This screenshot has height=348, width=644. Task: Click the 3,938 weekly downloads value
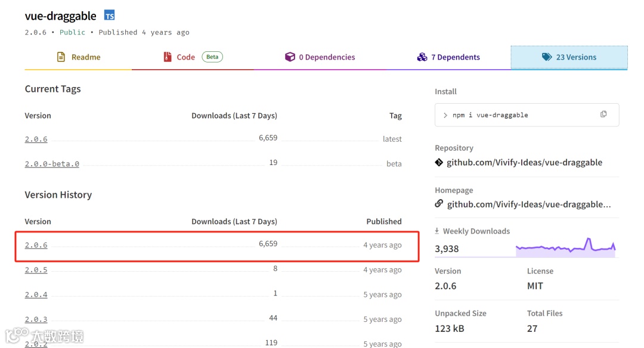click(x=447, y=248)
